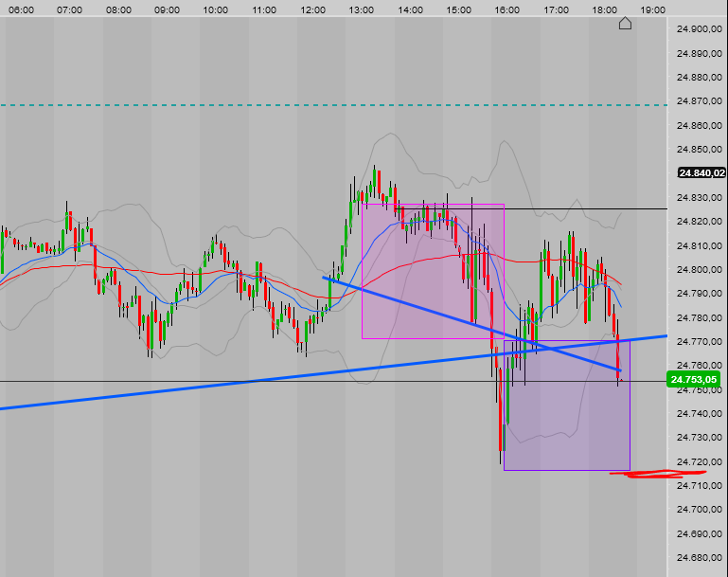The height and width of the screenshot is (577, 728).
Task: Select the black 24.840,02 price marker
Action: click(x=701, y=172)
